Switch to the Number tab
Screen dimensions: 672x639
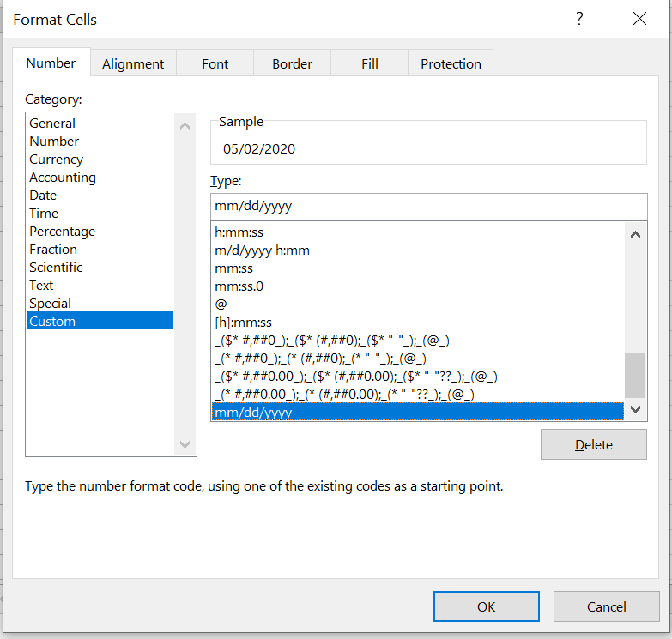coord(51,63)
